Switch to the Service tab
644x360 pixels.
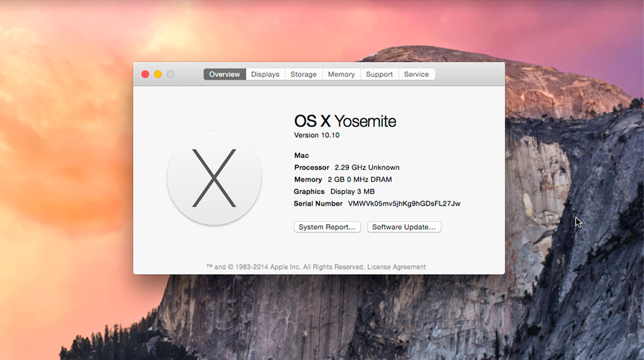[x=417, y=74]
